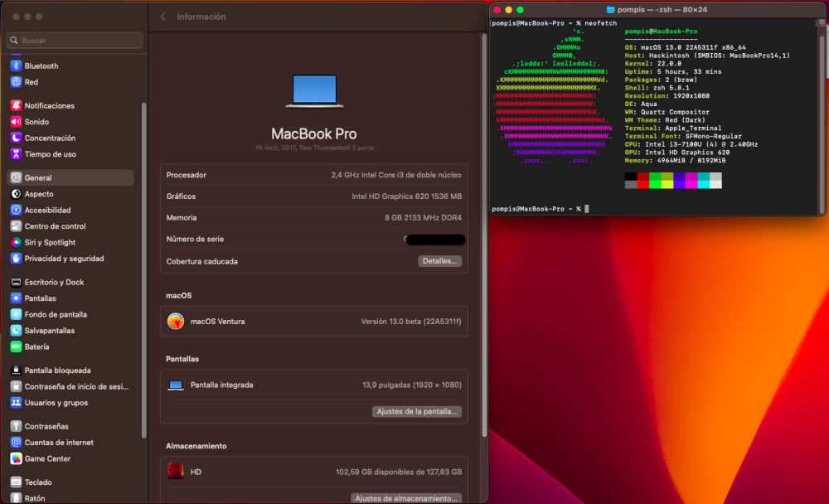The image size is (829, 504).
Task: Open Centro de control icon
Action: (x=16, y=225)
